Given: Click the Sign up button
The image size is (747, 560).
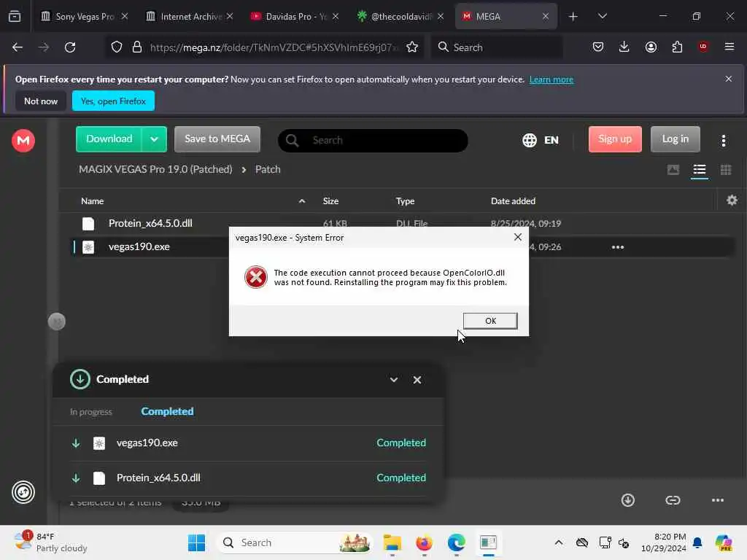Looking at the screenshot, I should coord(615,139).
